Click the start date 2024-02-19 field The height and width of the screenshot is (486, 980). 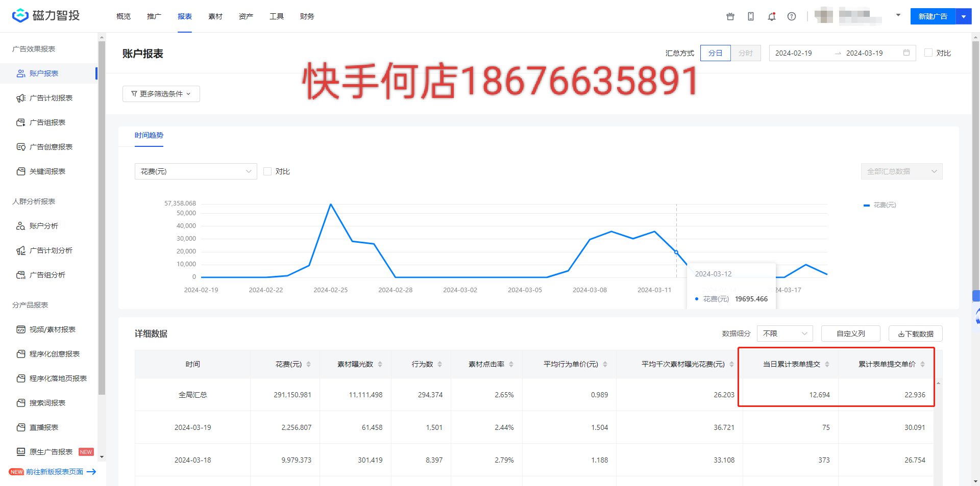click(x=794, y=53)
